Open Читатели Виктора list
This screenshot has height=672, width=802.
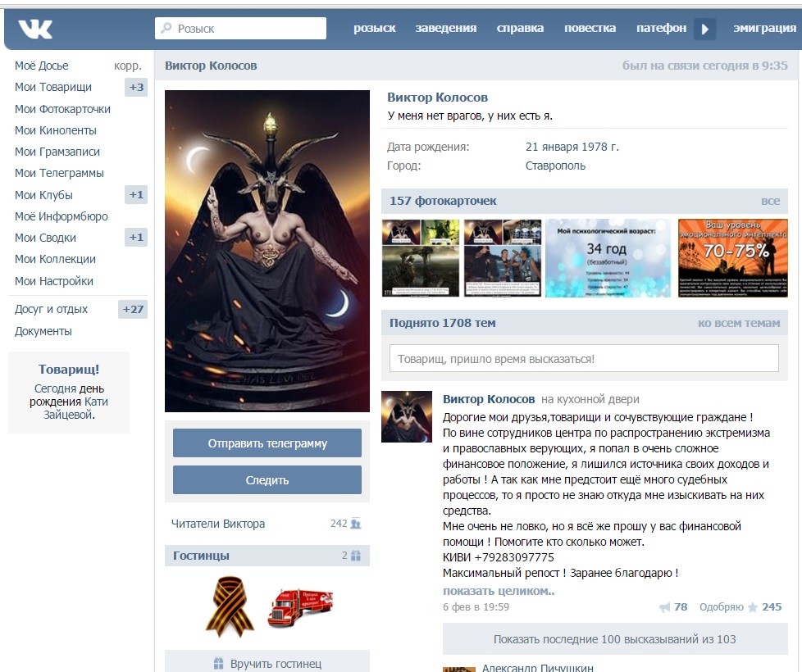(218, 524)
